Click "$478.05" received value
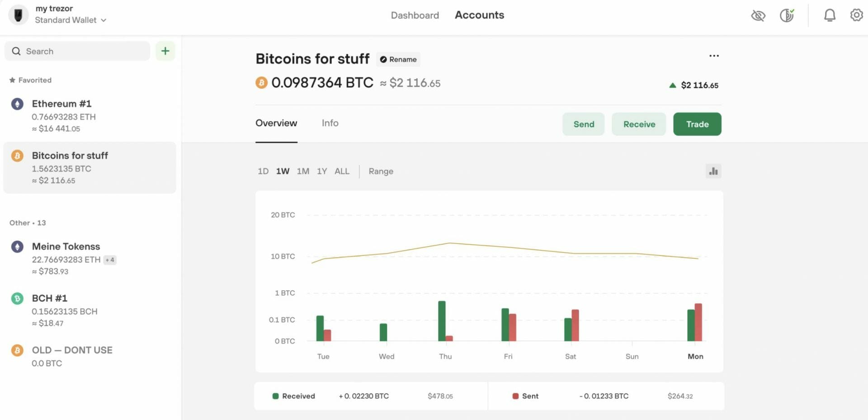The image size is (868, 420). pyautogui.click(x=440, y=396)
